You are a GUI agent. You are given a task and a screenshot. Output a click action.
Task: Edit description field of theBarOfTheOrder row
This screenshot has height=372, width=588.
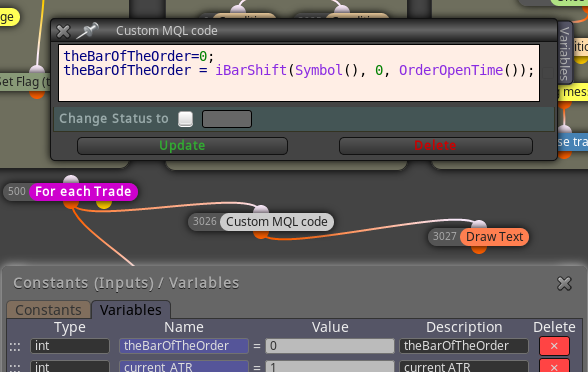[464, 346]
